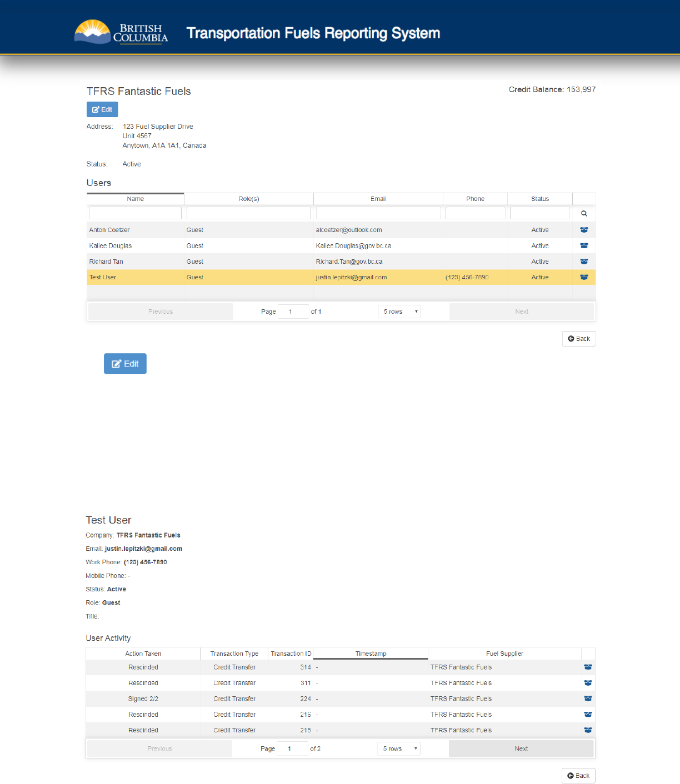Viewport: 680px width, 784px height.
Task: Open the 5 rows dropdown in Users table
Action: click(399, 311)
